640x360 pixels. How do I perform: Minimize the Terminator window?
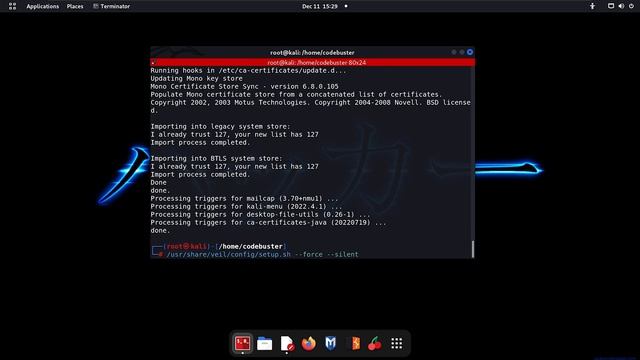[454, 52]
